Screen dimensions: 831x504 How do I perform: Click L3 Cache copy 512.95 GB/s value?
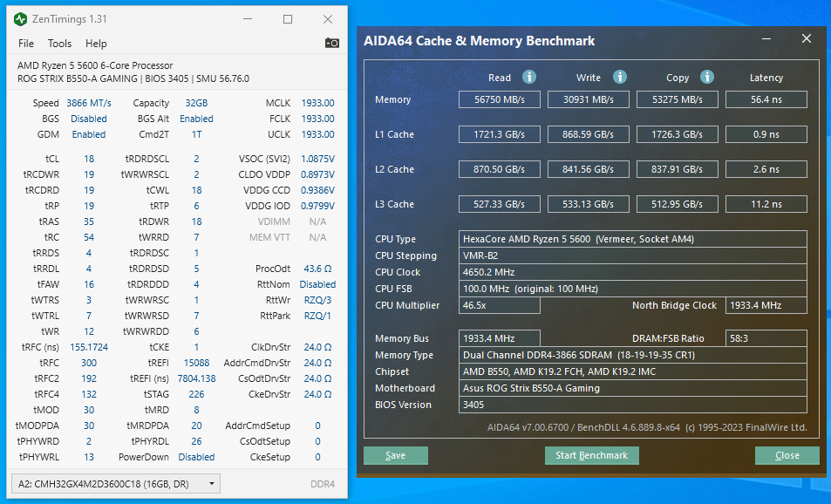(x=678, y=204)
